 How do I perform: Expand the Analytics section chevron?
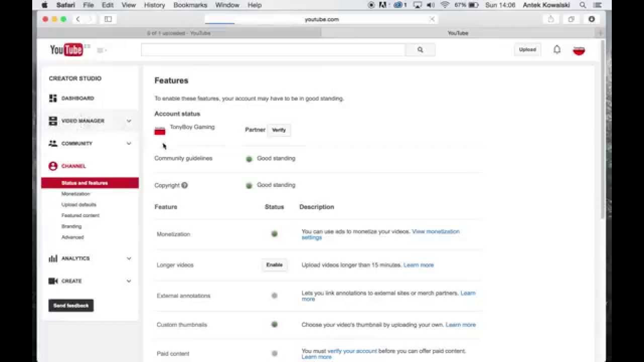[x=129, y=258]
